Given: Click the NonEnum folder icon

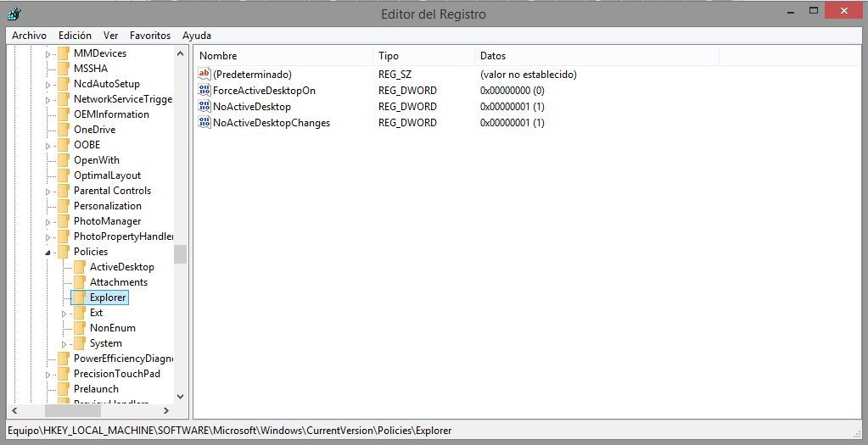Looking at the screenshot, I should (x=80, y=328).
